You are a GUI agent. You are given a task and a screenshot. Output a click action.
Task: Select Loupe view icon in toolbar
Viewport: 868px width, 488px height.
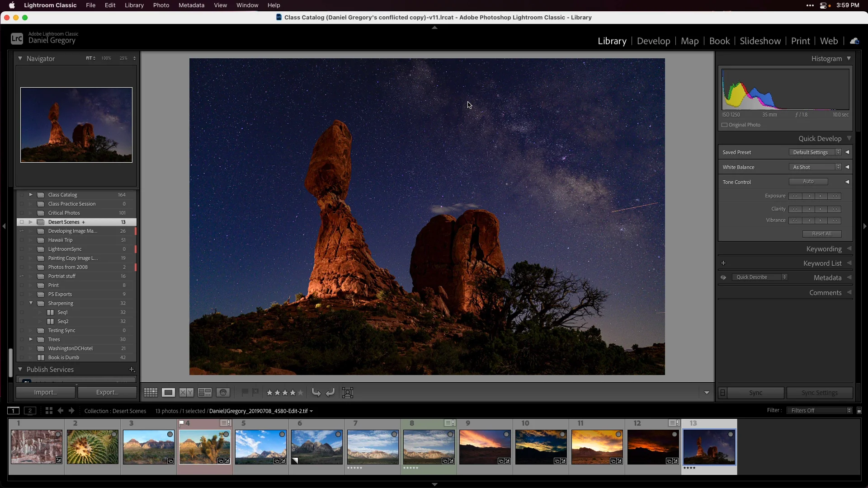(169, 393)
